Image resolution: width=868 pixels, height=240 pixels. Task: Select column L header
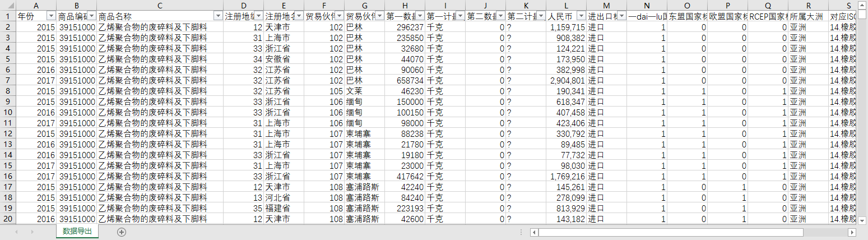[x=567, y=5]
